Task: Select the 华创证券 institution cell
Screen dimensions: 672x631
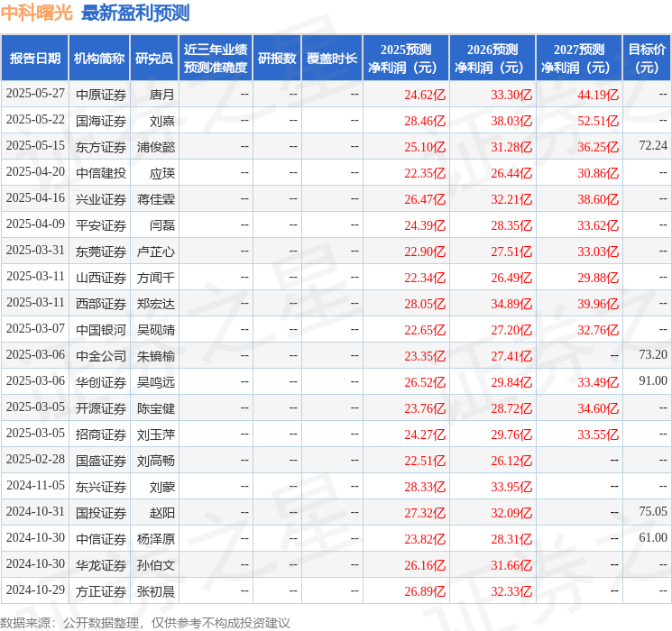Action: pyautogui.click(x=101, y=382)
